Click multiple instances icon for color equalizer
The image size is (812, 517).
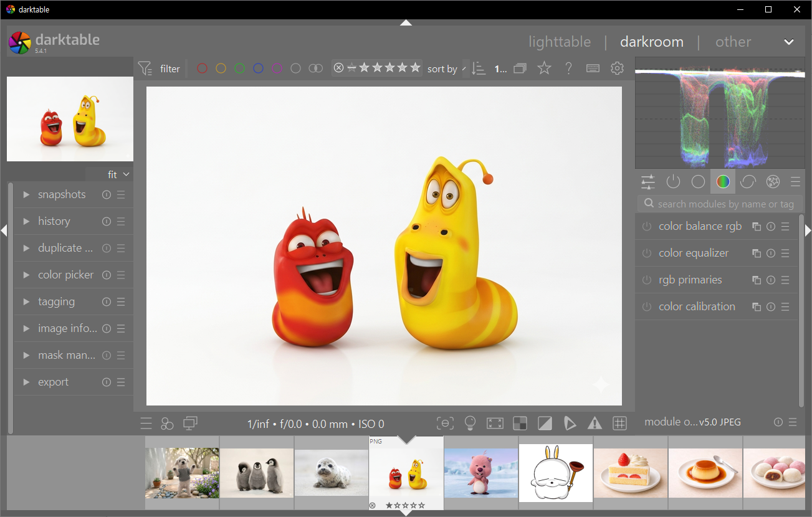pyautogui.click(x=757, y=254)
